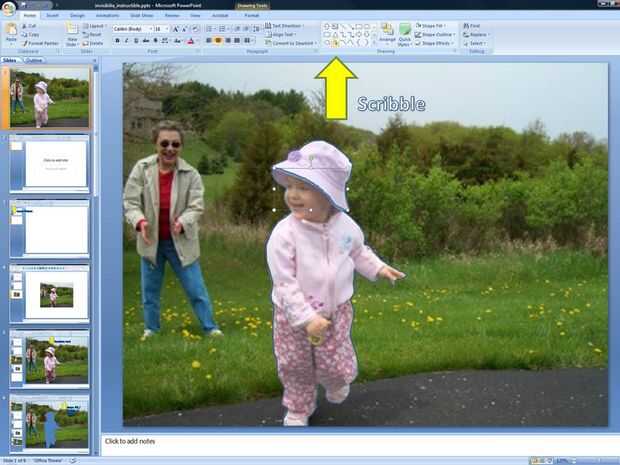Open the Select dropdown in Editing

click(474, 43)
